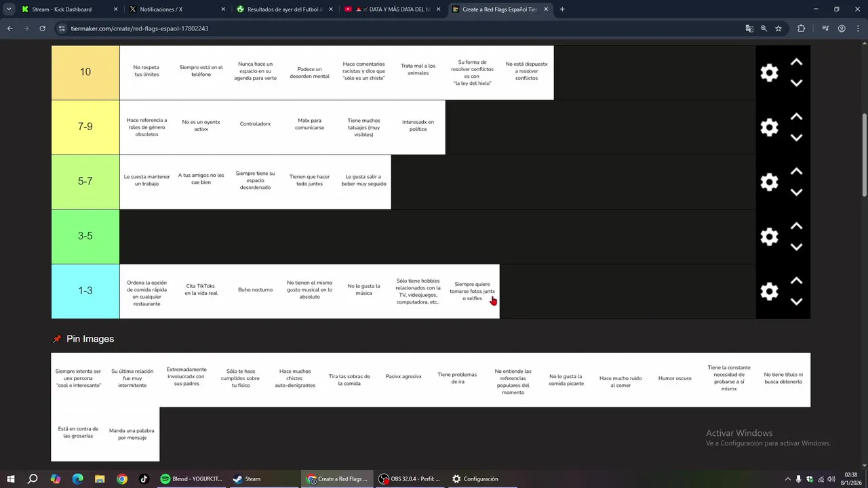This screenshot has height=488, width=868.
Task: Move tier 1-3 row up with arrow
Action: 797,281
